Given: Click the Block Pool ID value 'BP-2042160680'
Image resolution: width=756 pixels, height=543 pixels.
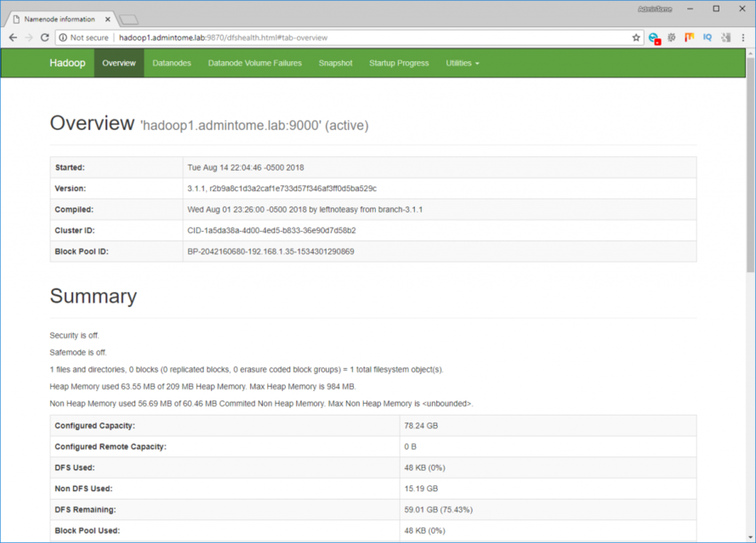Looking at the screenshot, I should click(x=270, y=252).
